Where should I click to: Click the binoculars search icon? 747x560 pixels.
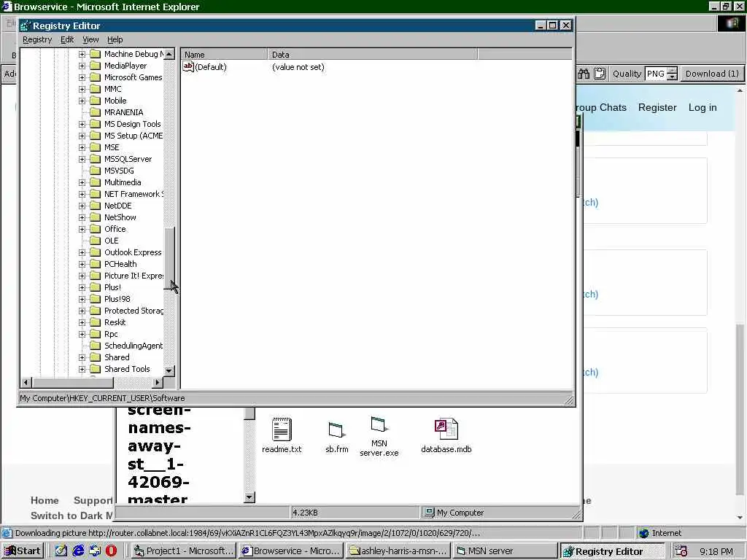click(x=584, y=74)
